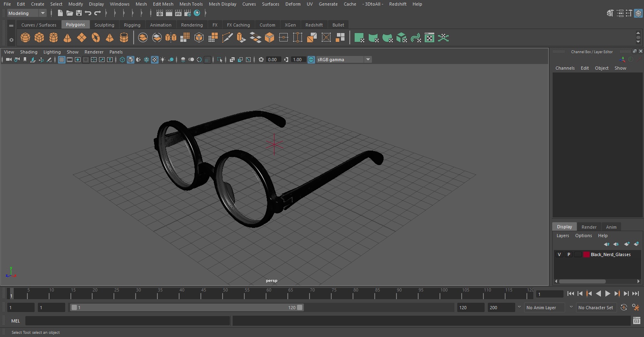The width and height of the screenshot is (644, 337).
Task: Click the save scene icon
Action: point(79,13)
